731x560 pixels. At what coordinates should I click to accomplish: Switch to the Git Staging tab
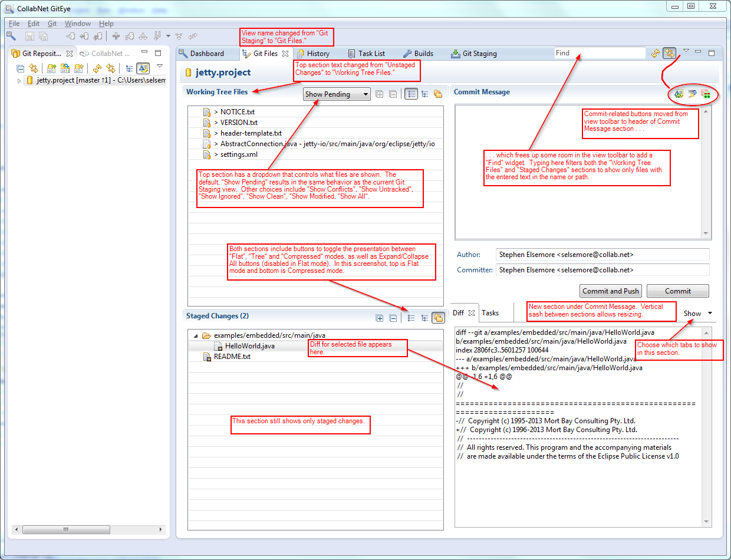click(x=474, y=53)
